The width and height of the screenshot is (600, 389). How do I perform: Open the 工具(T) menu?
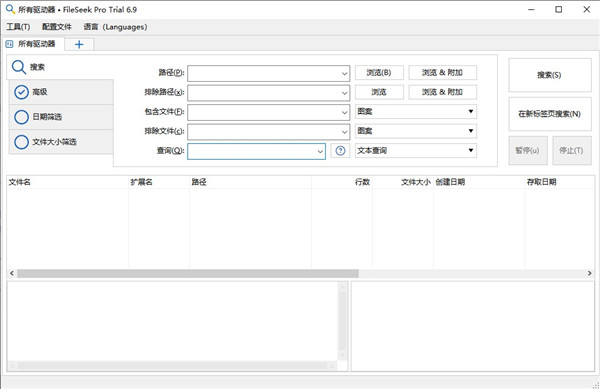point(18,27)
